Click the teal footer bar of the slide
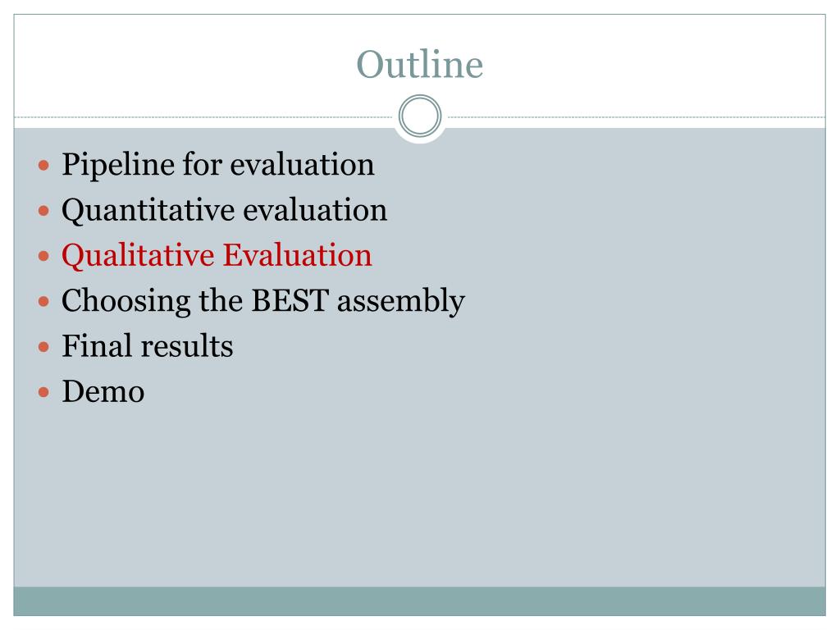Image resolution: width=840 pixels, height=630 pixels. 419,601
